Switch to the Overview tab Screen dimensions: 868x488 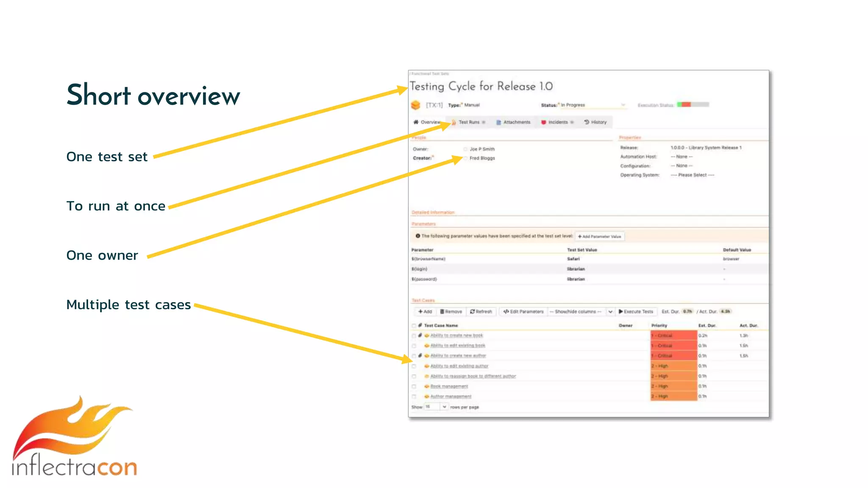coord(427,122)
